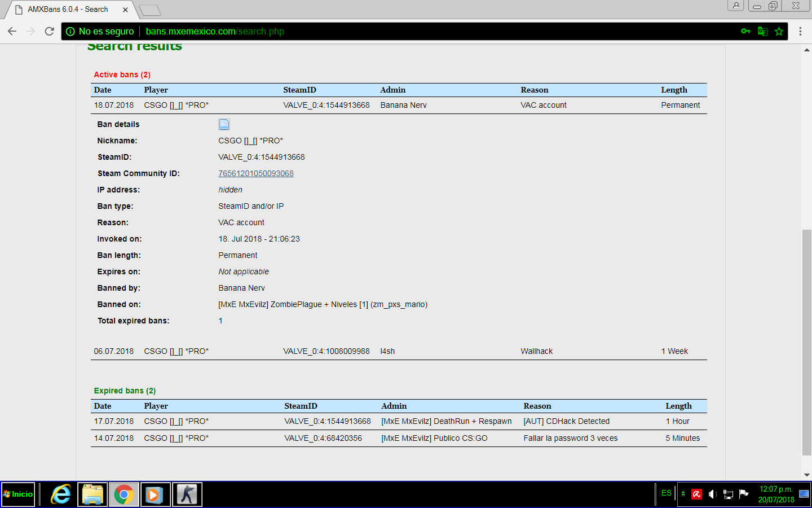This screenshot has width=812, height=508.
Task: Click the scrollbar up arrow
Action: [x=806, y=50]
